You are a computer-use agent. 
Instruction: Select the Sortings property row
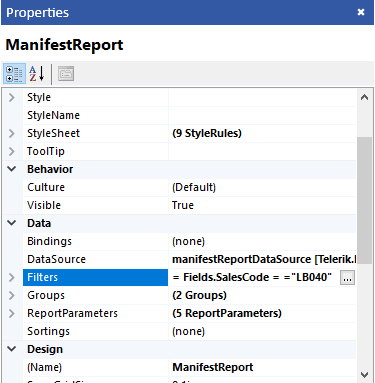(x=189, y=331)
